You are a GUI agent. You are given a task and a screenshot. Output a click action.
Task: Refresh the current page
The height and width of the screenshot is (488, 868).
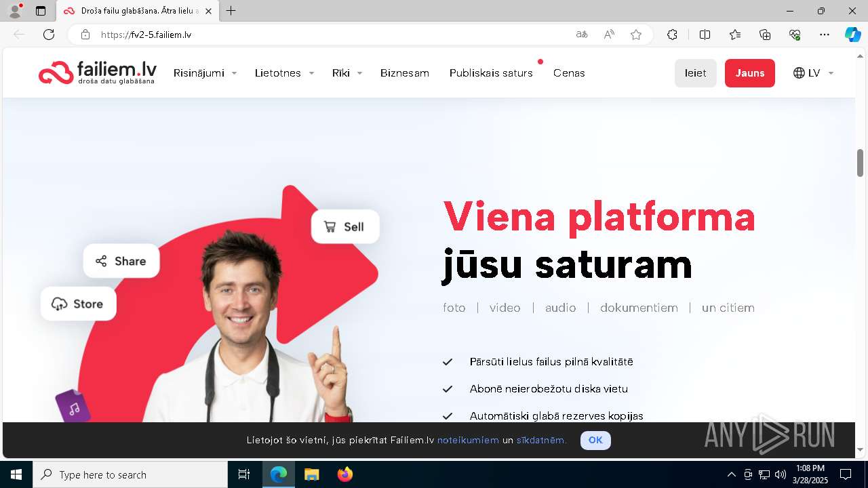[x=49, y=35]
